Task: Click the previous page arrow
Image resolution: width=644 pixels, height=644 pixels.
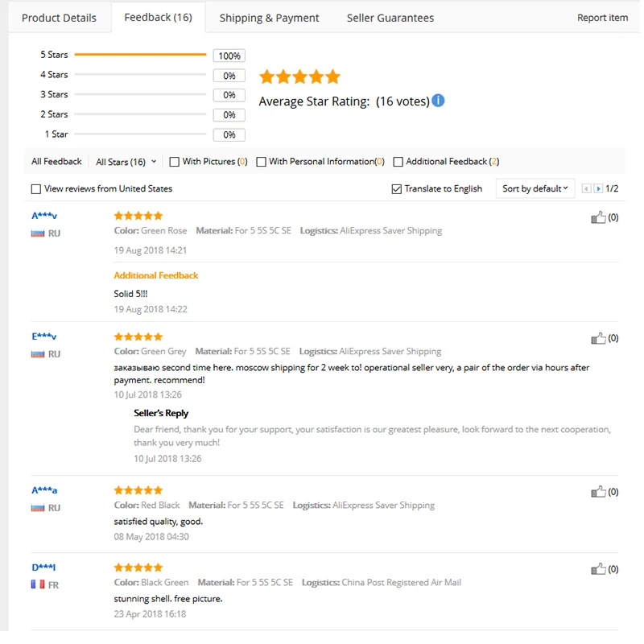Action: coord(587,188)
